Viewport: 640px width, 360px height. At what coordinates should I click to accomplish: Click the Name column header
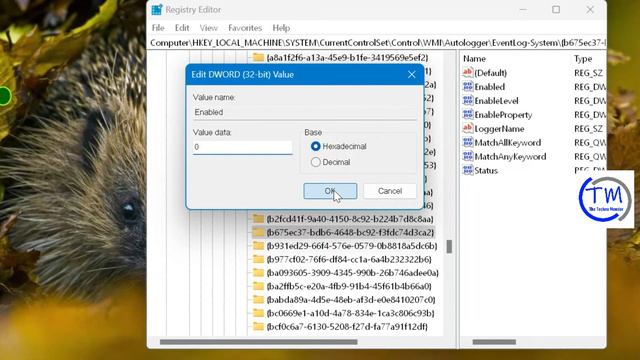pos(474,59)
